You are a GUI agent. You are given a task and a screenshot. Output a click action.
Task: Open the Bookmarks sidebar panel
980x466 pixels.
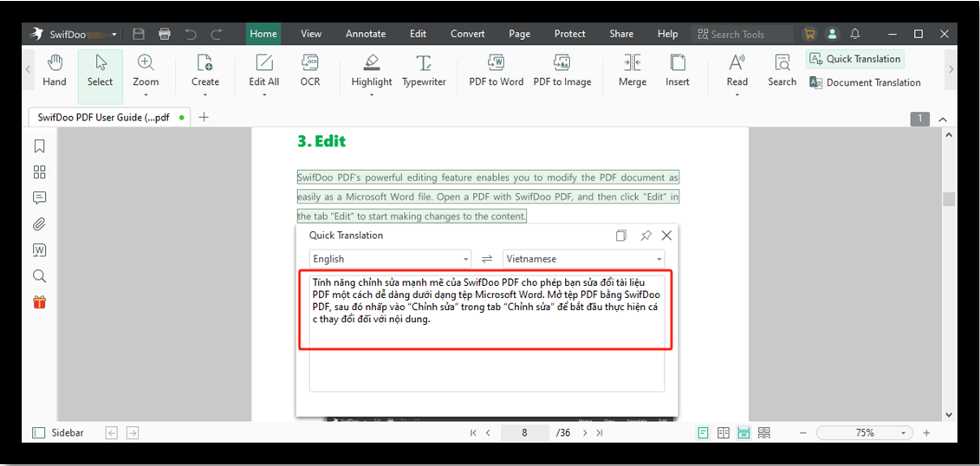click(39, 146)
